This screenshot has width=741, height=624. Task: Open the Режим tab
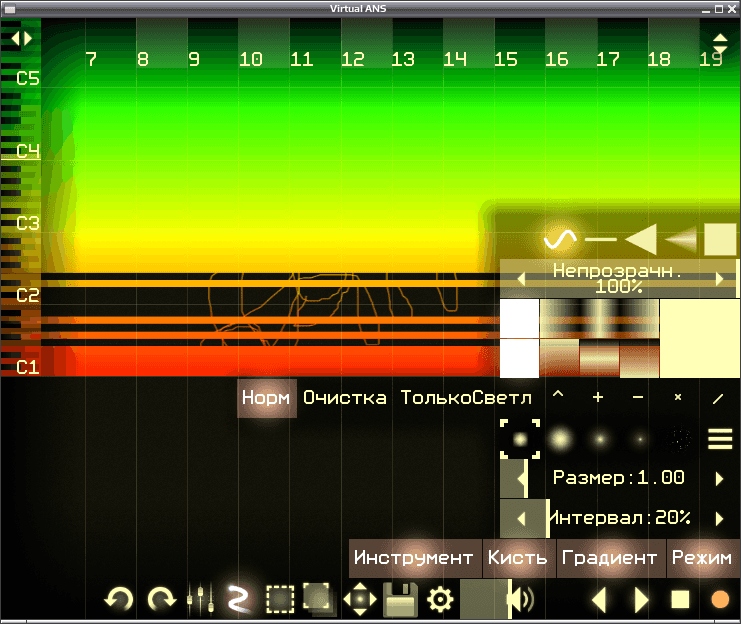[703, 558]
